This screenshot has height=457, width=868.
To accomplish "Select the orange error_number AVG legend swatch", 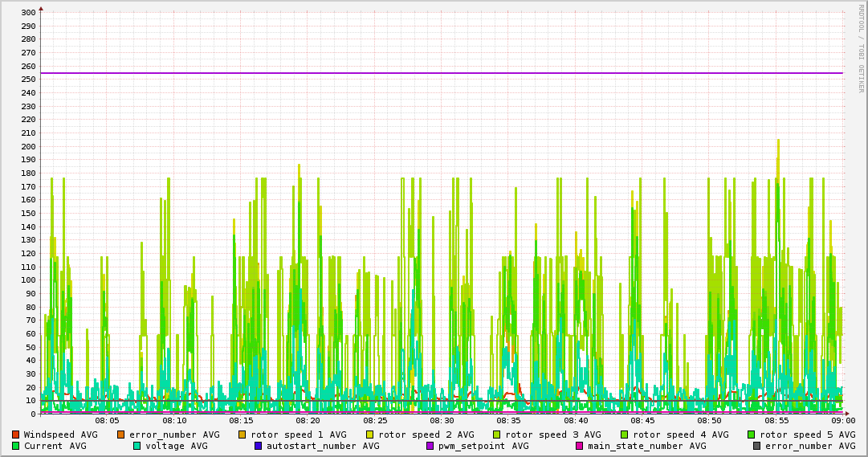I will (x=121, y=435).
